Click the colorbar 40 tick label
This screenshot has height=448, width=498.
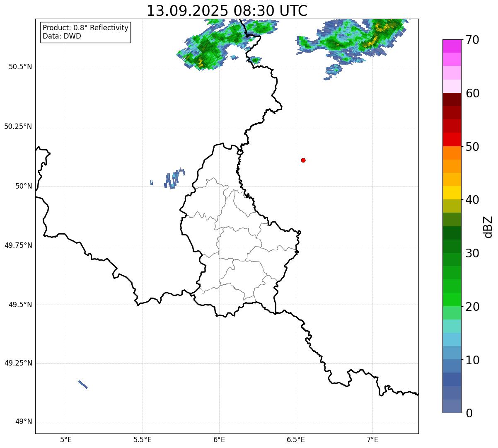472,200
